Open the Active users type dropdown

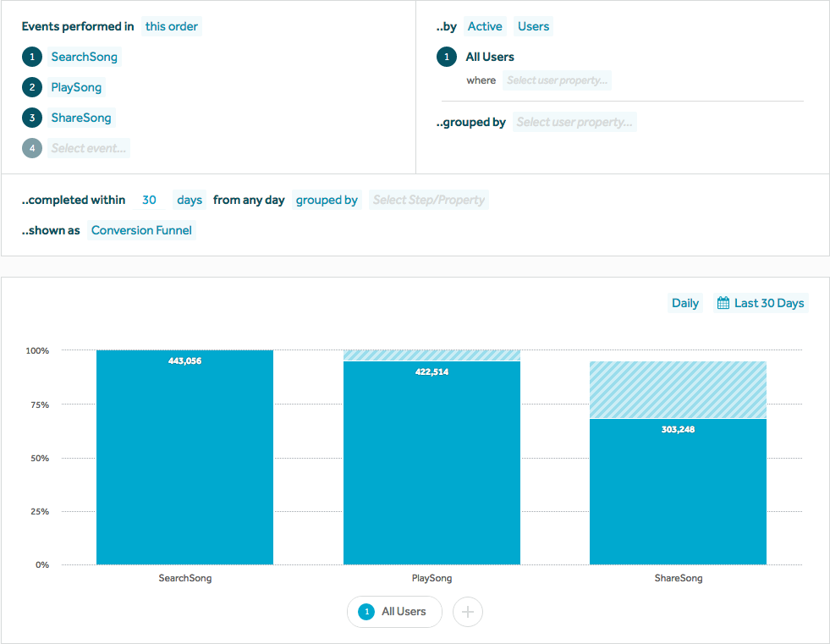click(485, 26)
